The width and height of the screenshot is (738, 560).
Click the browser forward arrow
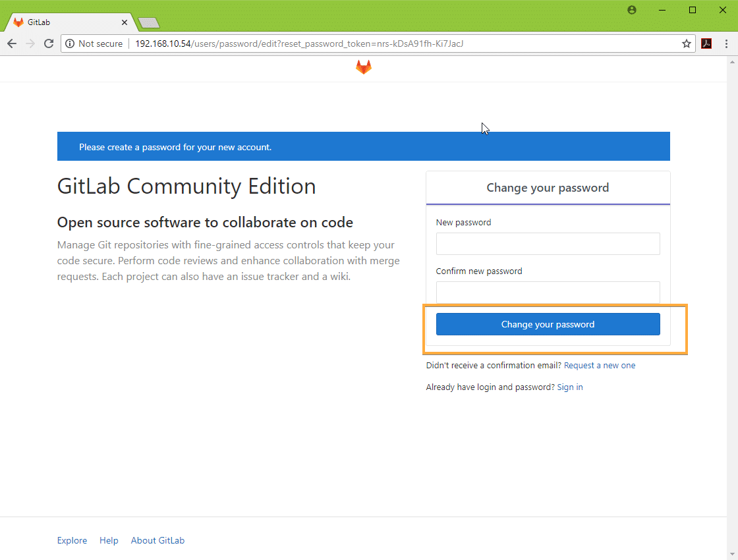(x=30, y=43)
